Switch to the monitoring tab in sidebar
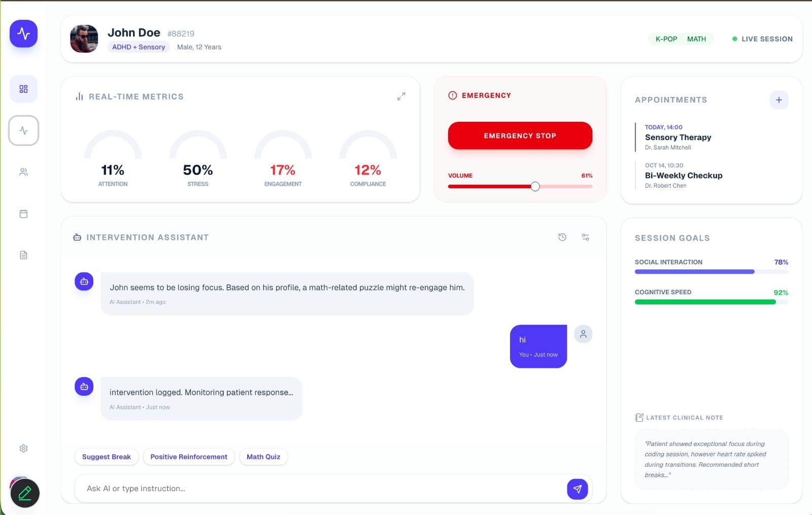Screen dimensions: 812x515 (23, 130)
